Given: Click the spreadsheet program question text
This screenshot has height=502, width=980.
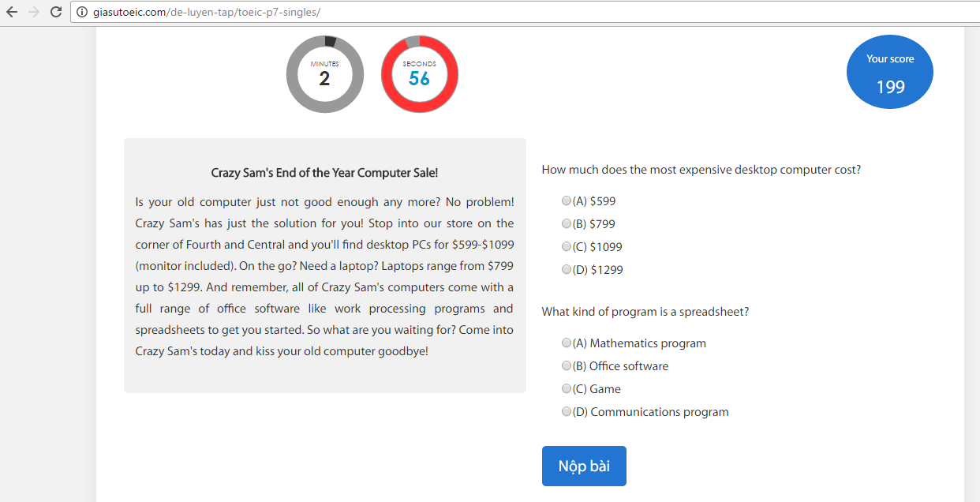Looking at the screenshot, I should (645, 312).
